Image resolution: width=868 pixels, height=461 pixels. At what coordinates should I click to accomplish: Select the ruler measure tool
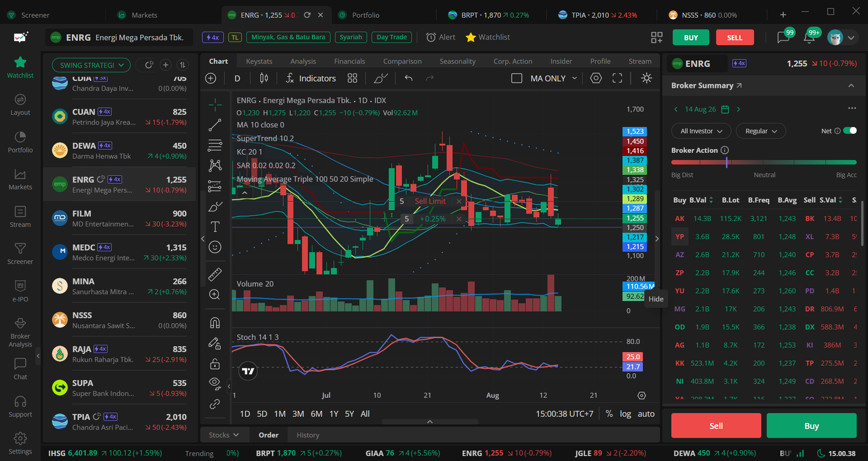pyautogui.click(x=215, y=274)
